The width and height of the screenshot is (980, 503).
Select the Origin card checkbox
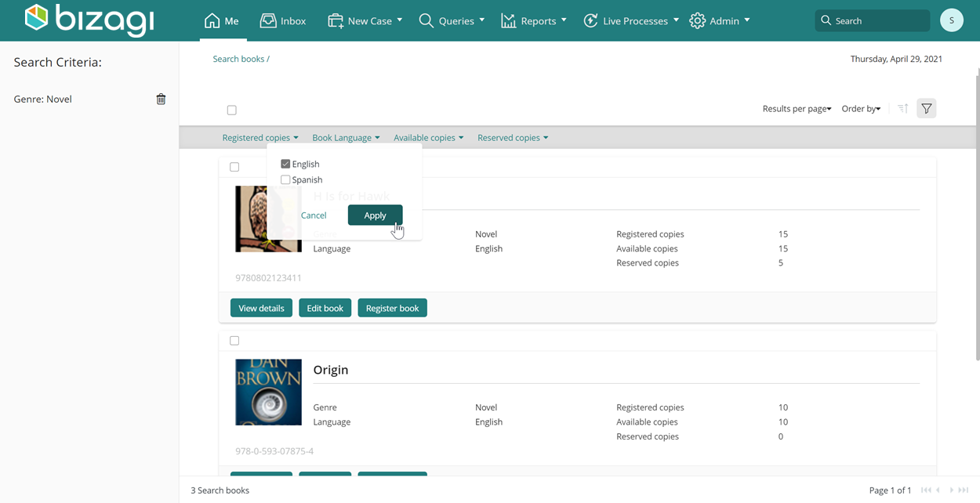click(234, 341)
